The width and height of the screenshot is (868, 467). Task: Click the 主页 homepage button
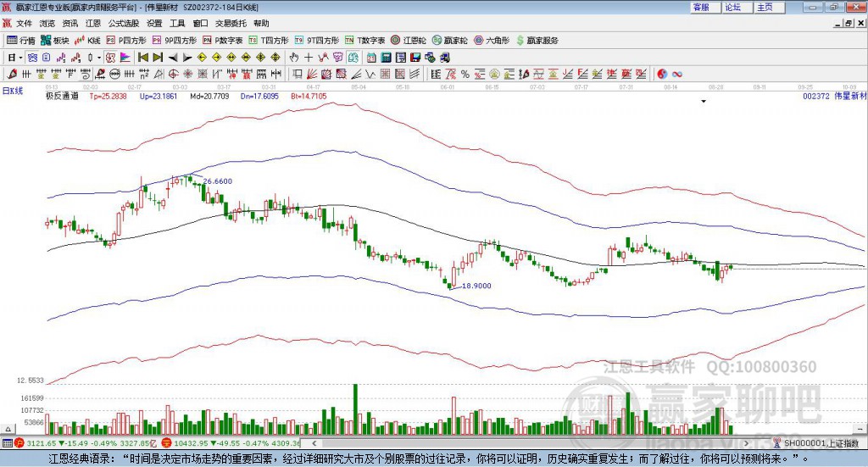[769, 7]
